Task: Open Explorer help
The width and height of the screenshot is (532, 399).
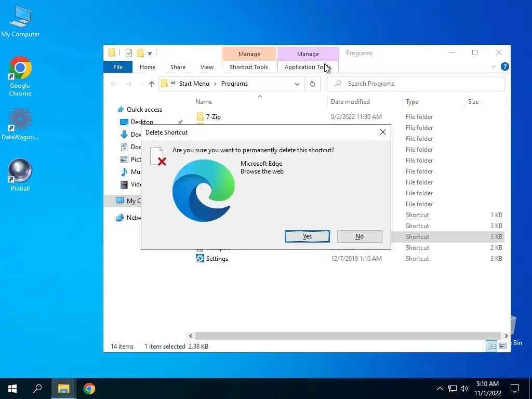Action: 504,66
